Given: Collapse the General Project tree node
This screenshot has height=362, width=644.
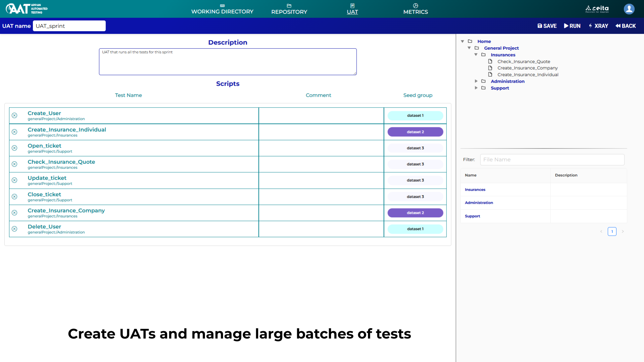Looking at the screenshot, I should pos(469,48).
